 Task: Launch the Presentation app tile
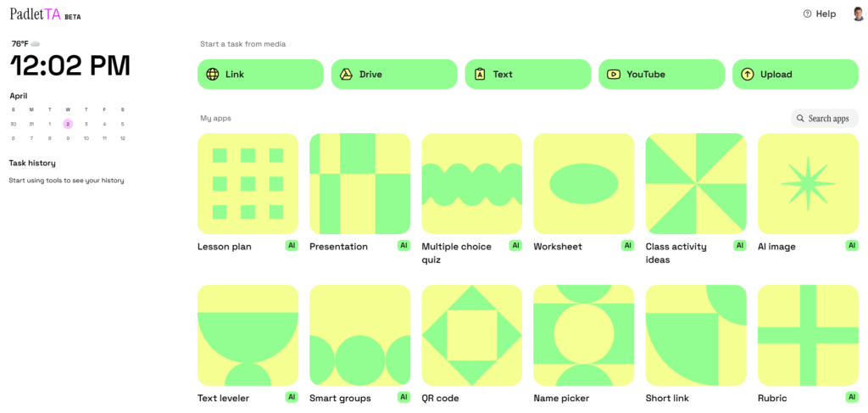click(359, 184)
